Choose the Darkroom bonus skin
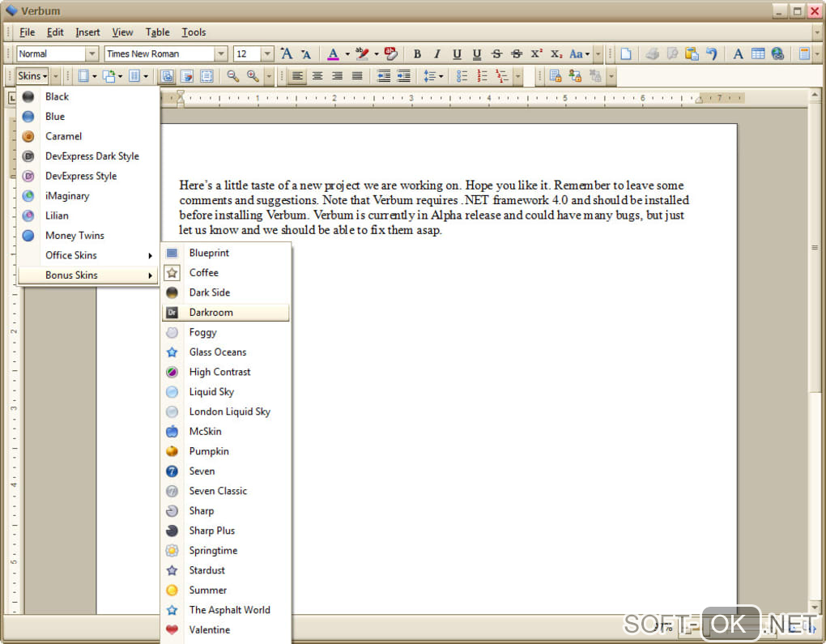The image size is (826, 644). [x=226, y=312]
